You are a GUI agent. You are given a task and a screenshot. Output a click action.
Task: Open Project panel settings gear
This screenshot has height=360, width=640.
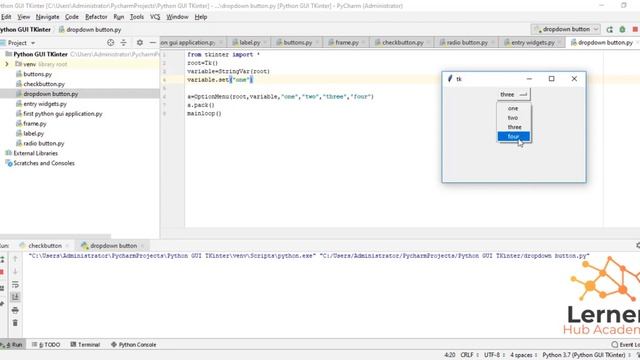click(140, 42)
